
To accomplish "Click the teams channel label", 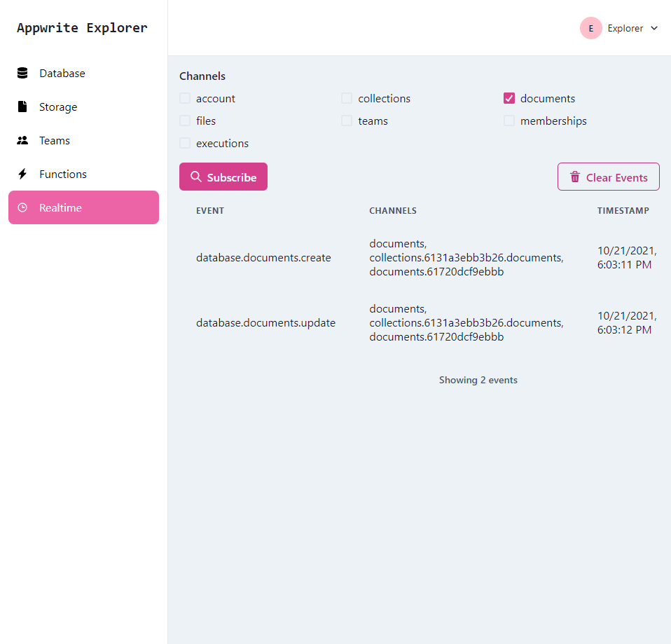I will [373, 121].
